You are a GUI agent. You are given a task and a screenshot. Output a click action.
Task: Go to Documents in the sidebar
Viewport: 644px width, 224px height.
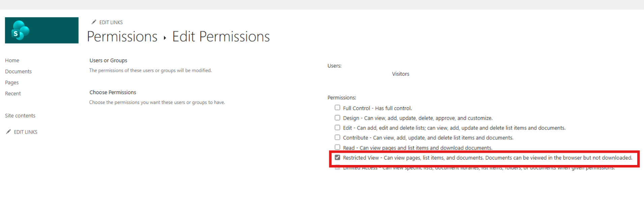point(18,72)
